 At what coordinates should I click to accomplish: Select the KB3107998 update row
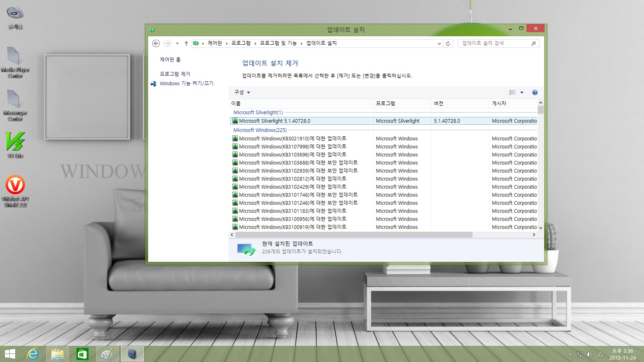pyautogui.click(x=384, y=147)
